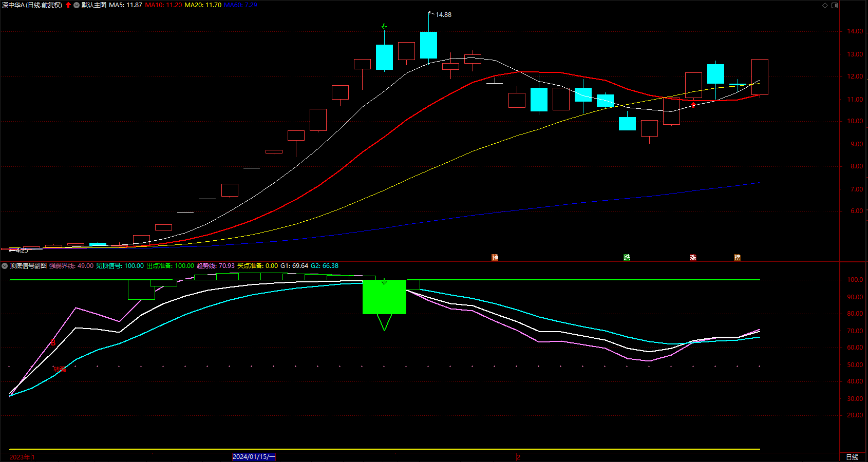This screenshot has width=868, height=462.
Task: Click the green down-arrow signal above the candle
Action: [x=384, y=26]
